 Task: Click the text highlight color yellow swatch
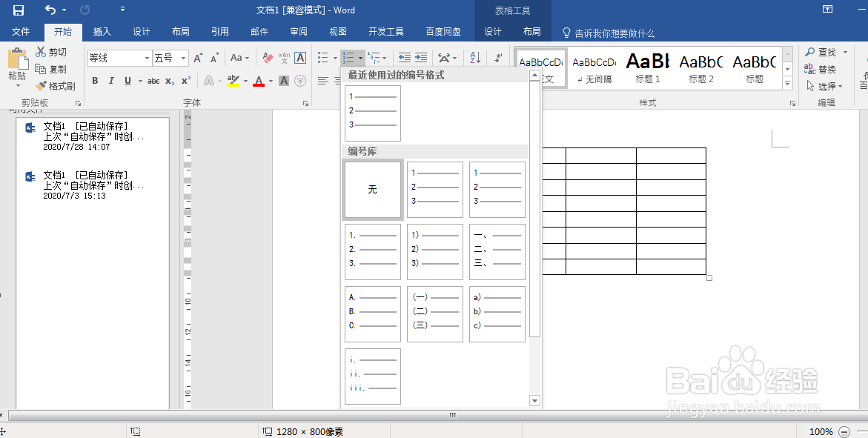(234, 80)
